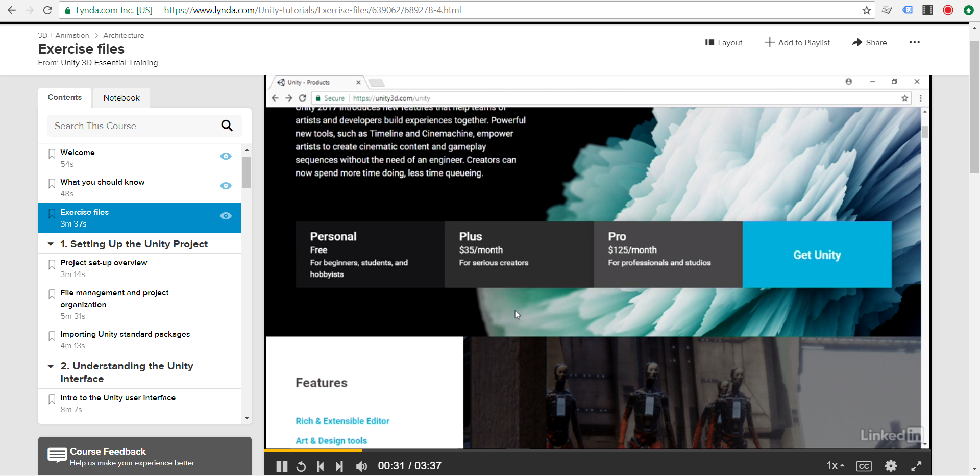Open the three-dot more options menu
980x476 pixels.
[914, 42]
